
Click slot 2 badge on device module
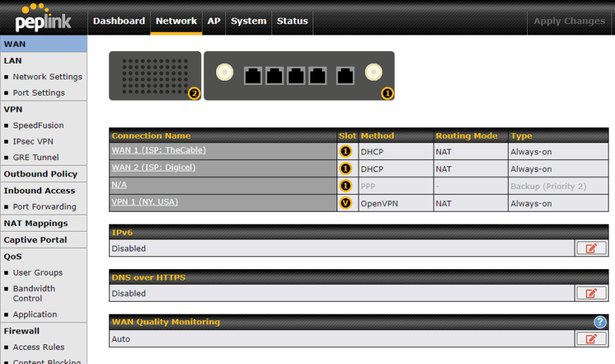[193, 93]
